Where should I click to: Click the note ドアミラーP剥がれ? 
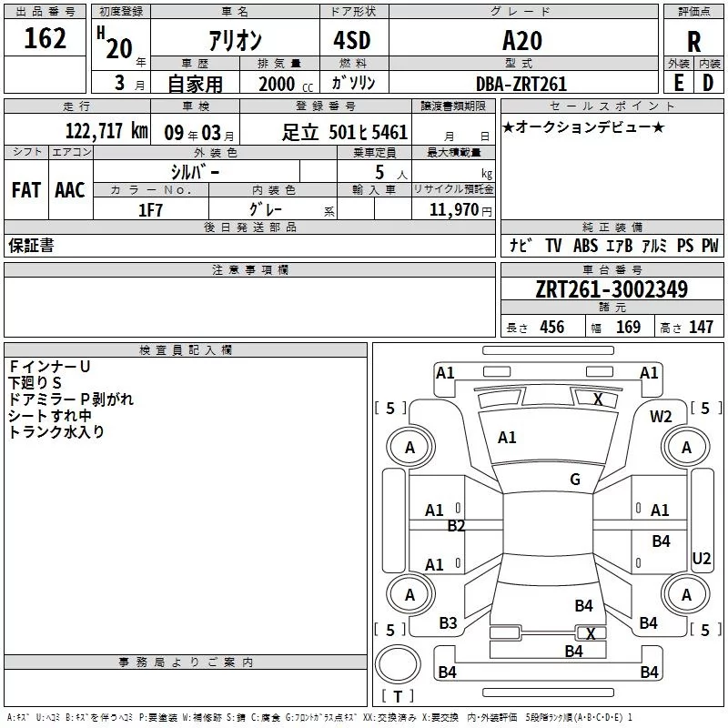pos(71,399)
